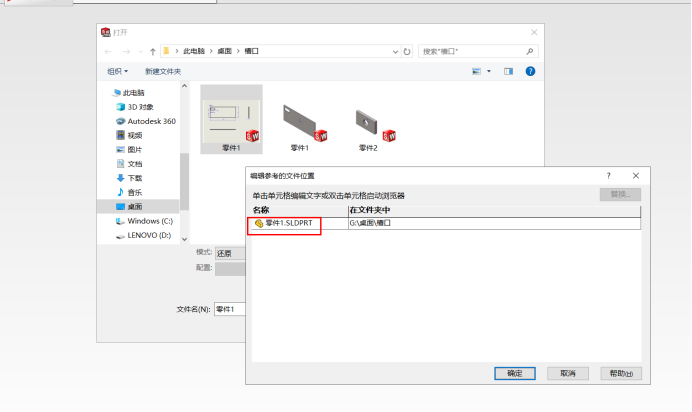Click the question mark in reference dialog
Image resolution: width=692 pixels, height=412 pixels.
(x=609, y=176)
